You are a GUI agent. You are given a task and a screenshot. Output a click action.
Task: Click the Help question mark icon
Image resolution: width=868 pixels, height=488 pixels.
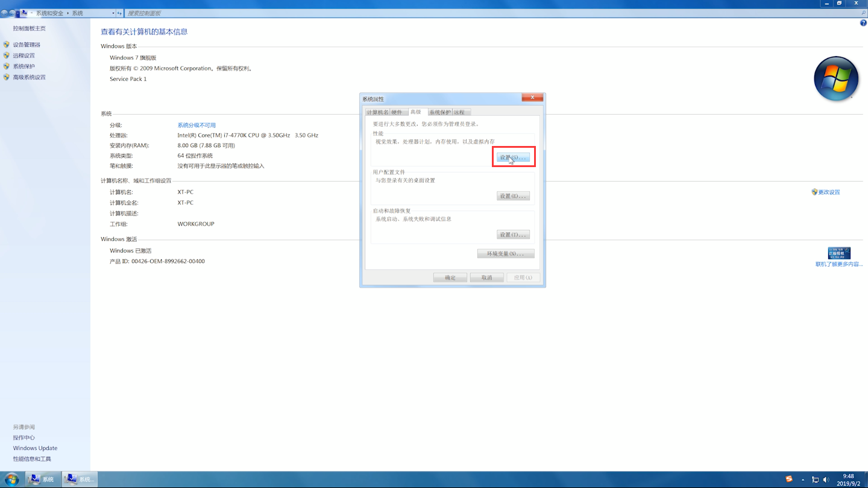point(863,23)
